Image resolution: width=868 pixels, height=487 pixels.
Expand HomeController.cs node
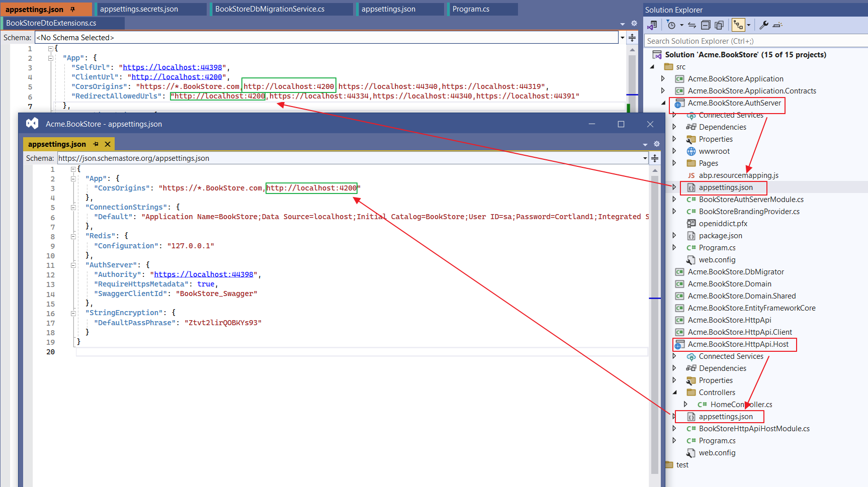coord(685,405)
